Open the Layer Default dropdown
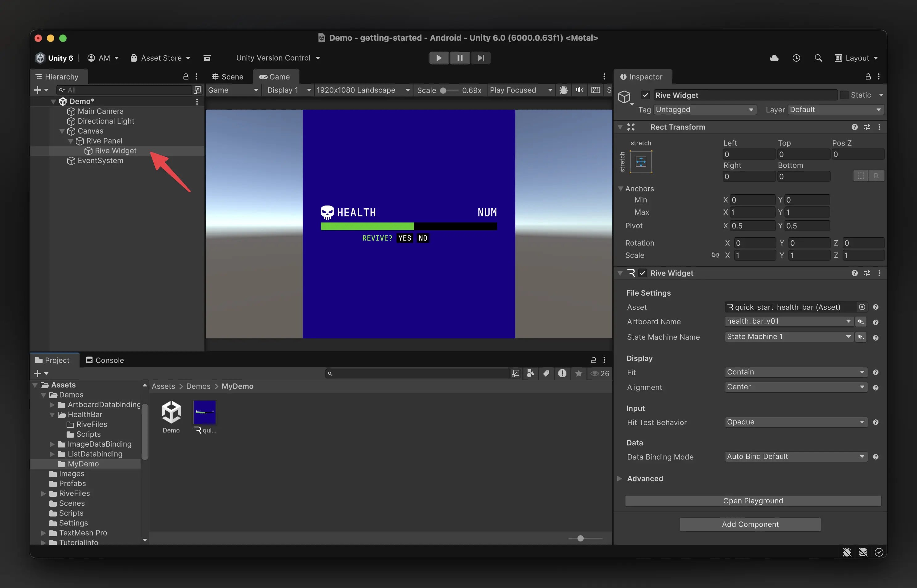 (x=836, y=110)
